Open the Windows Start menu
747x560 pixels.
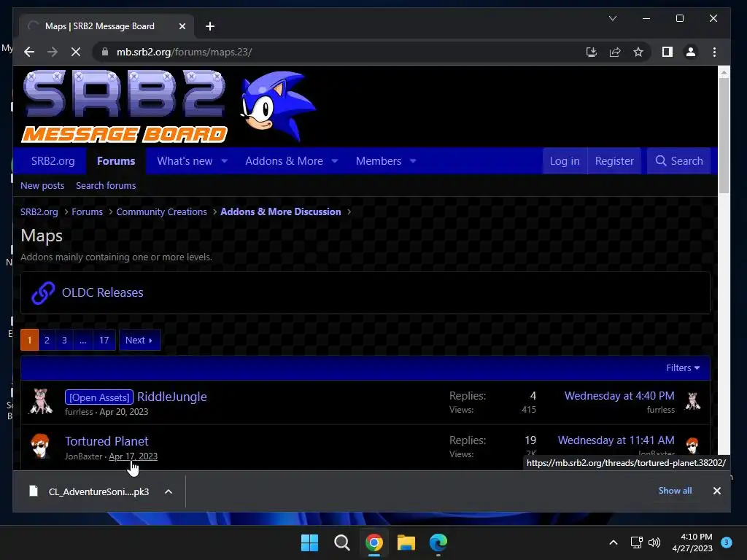tap(309, 542)
